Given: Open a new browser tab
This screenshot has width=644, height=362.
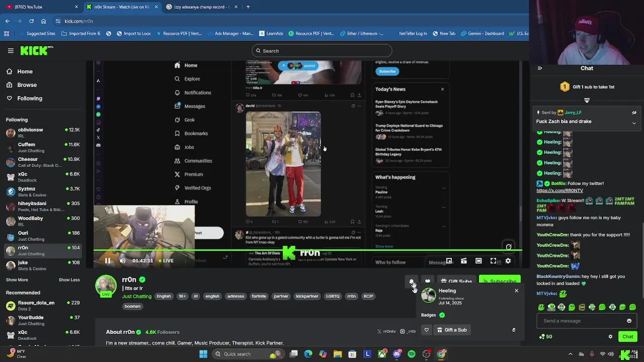Looking at the screenshot, I should point(248,7).
